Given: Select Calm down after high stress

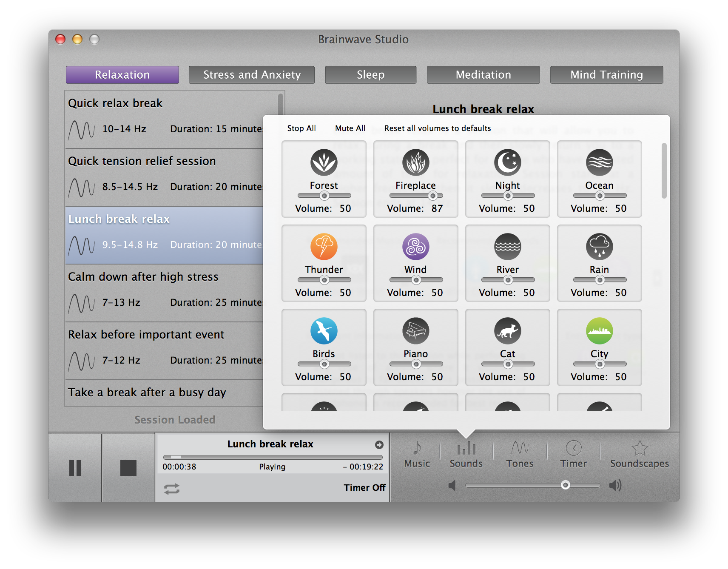Looking at the screenshot, I should point(164,293).
